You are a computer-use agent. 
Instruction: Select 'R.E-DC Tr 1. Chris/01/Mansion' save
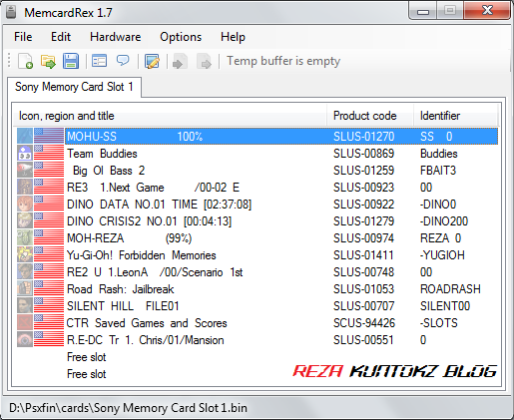[257, 339]
